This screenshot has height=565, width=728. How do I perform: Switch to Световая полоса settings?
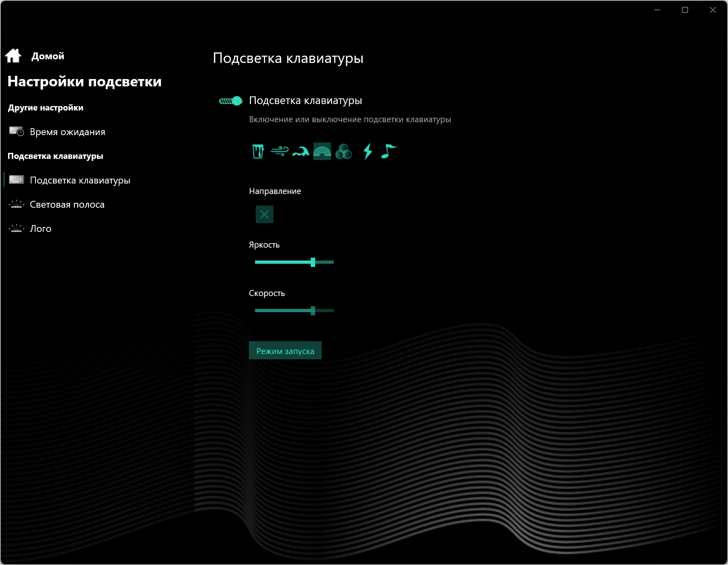pyautogui.click(x=56, y=204)
